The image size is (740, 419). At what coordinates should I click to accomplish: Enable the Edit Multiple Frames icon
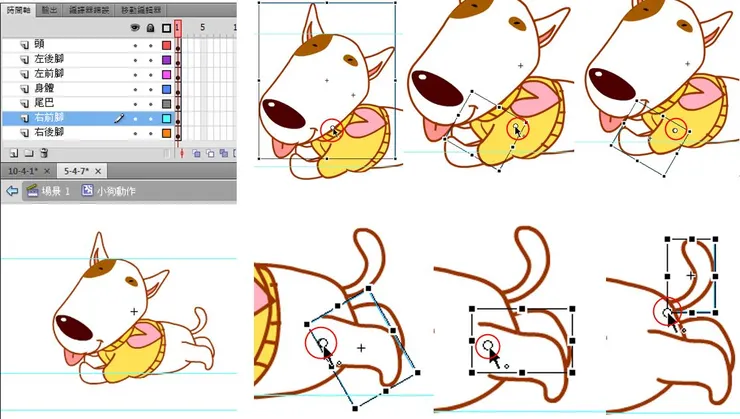pyautogui.click(x=224, y=153)
